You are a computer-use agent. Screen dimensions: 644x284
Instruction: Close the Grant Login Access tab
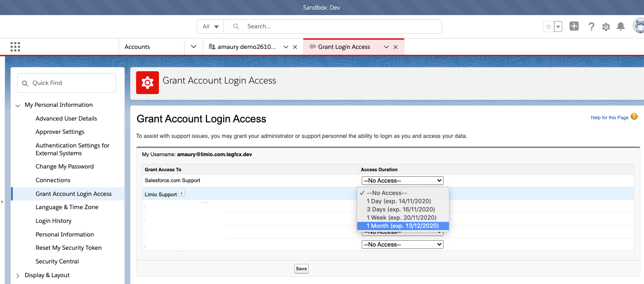click(x=396, y=47)
